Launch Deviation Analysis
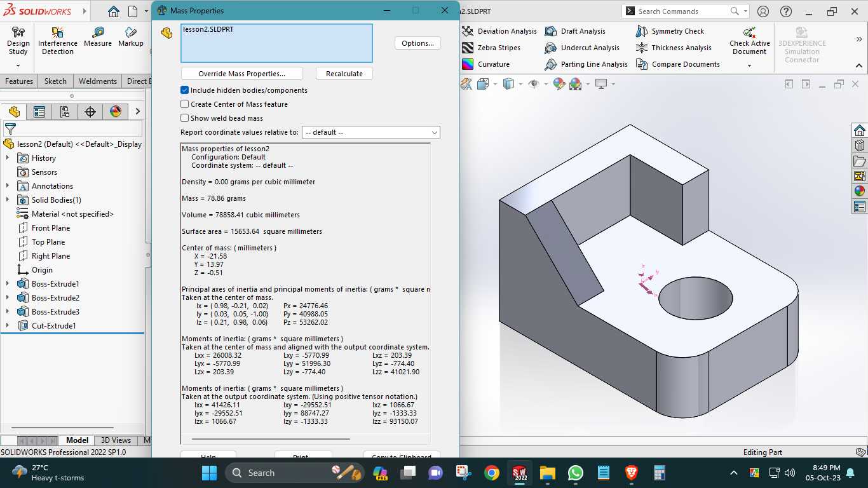Viewport: 868px width, 488px height. pyautogui.click(x=499, y=31)
